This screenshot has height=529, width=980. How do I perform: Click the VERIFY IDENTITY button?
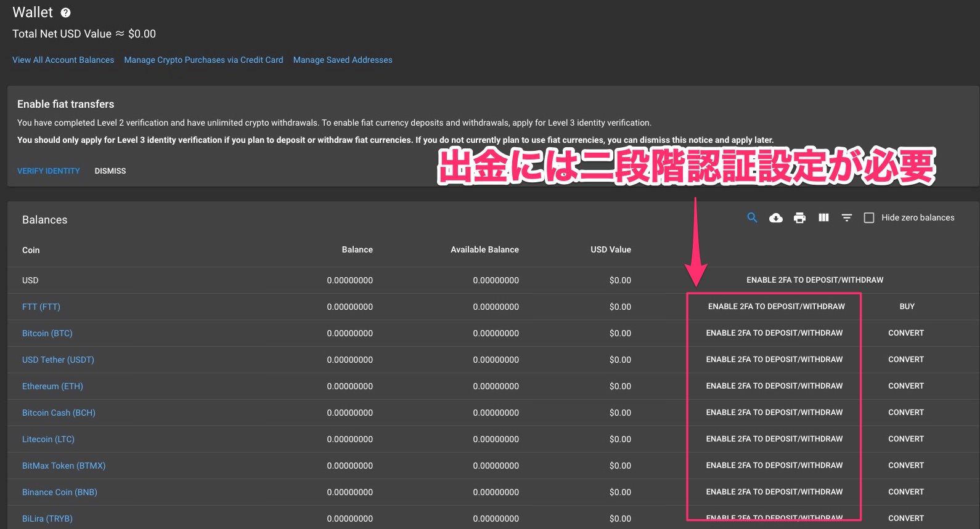(x=49, y=171)
